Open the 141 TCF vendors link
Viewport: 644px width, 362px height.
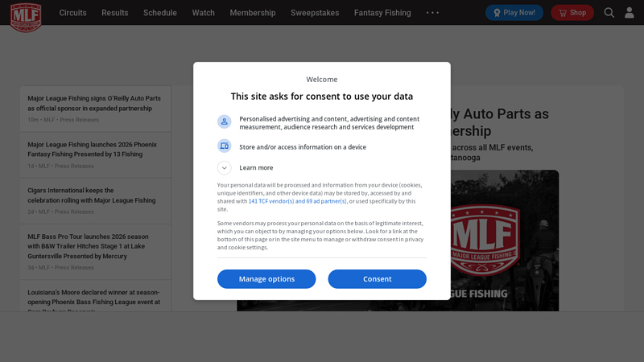tap(297, 201)
